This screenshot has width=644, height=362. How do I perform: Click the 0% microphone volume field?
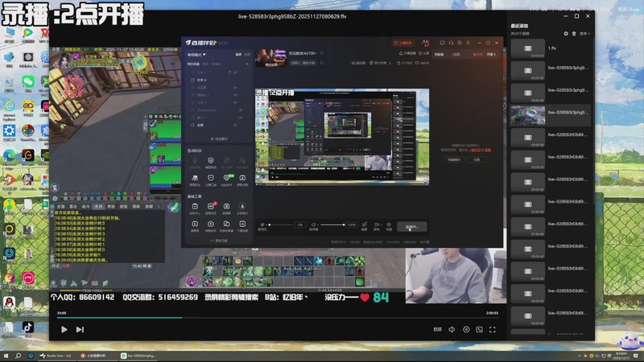tap(300, 225)
